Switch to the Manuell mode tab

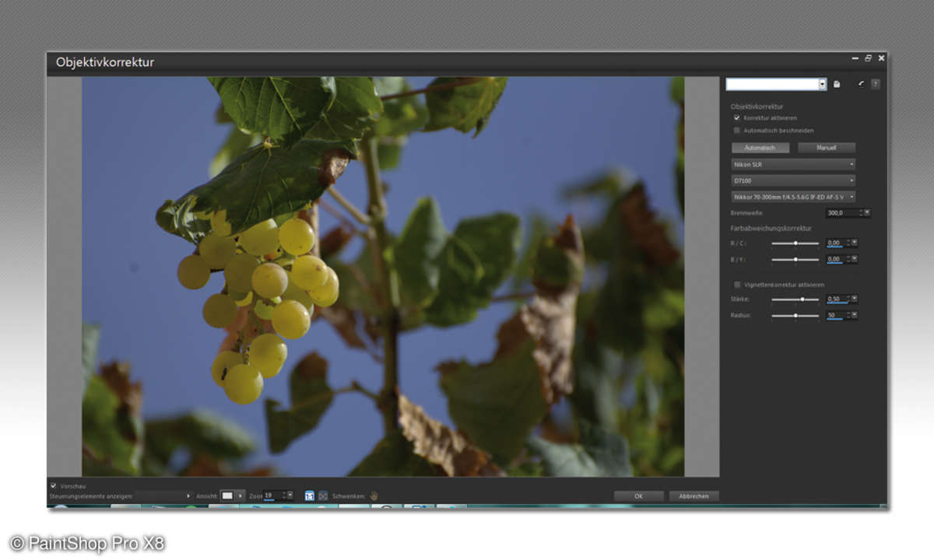827,148
